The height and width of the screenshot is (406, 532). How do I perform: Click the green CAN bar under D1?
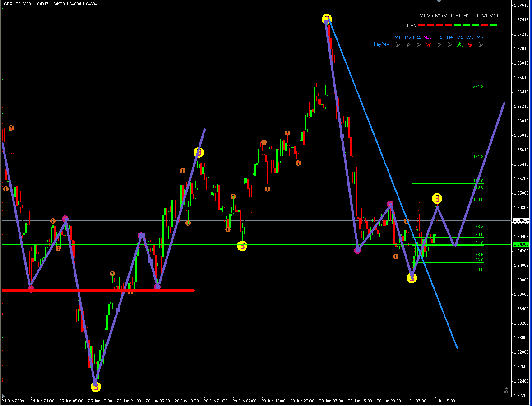pos(476,25)
